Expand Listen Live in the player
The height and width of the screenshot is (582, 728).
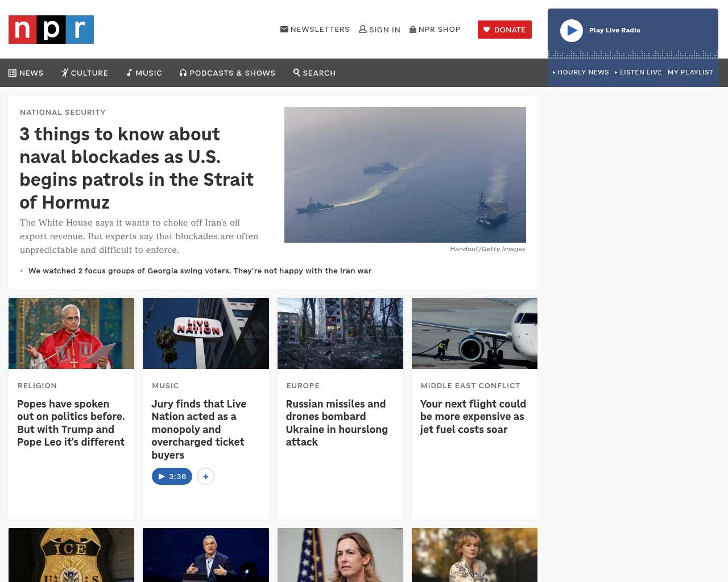tap(638, 72)
